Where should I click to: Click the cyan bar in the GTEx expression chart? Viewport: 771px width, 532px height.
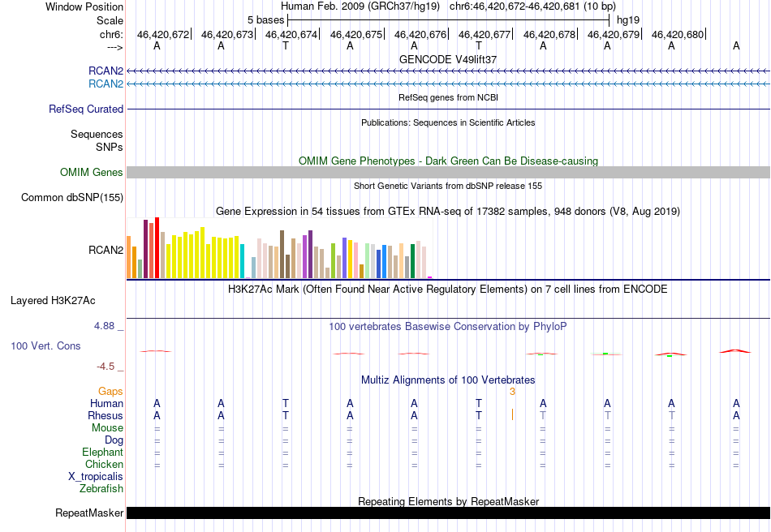[242, 261]
